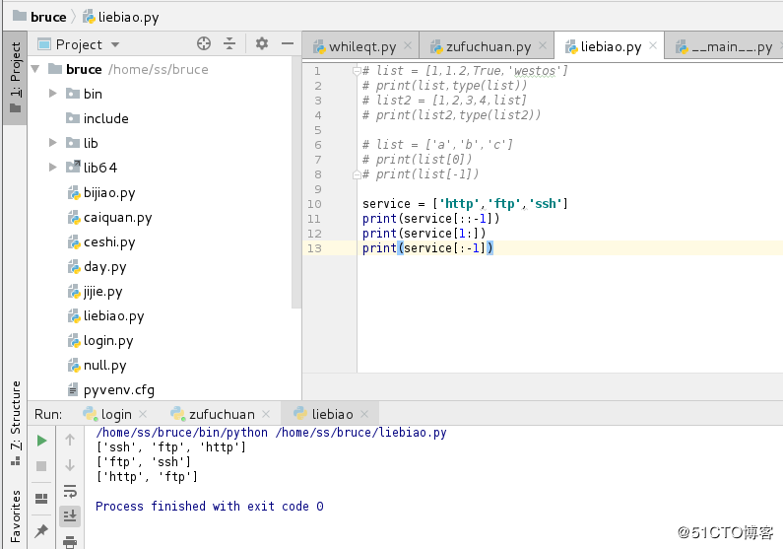Toggle the Z: Structure tool window button
Screen dimensions: 783x549
click(15, 422)
